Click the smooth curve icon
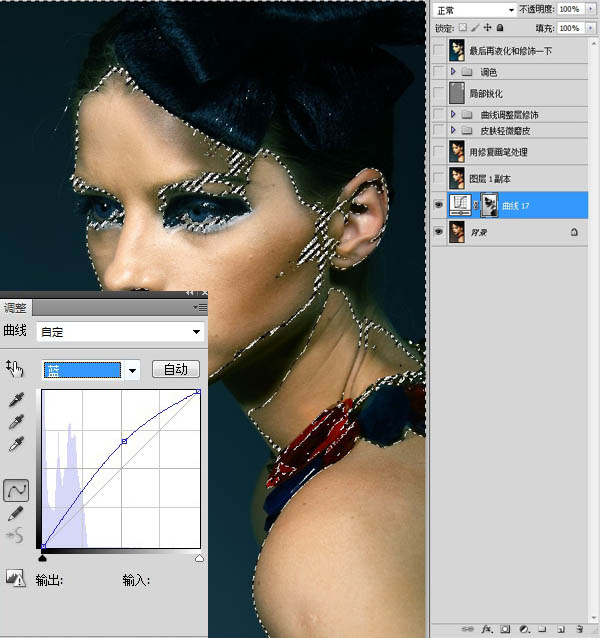 click(x=15, y=536)
